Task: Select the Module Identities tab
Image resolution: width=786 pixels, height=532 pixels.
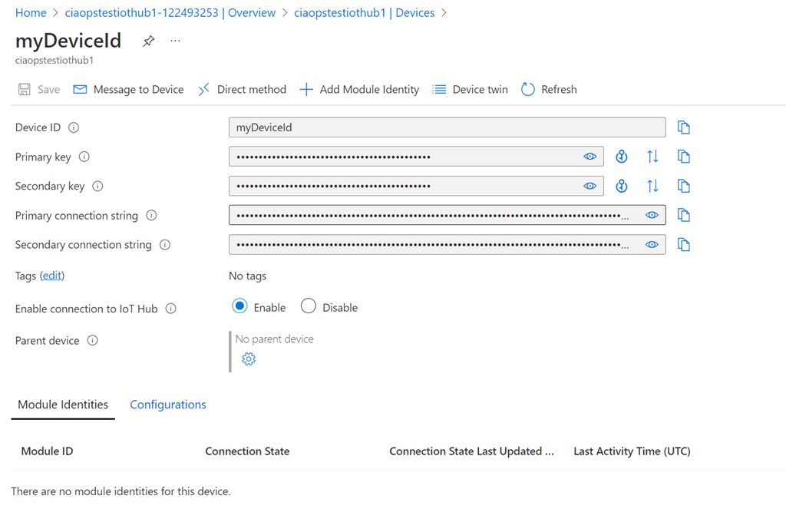Action: 63,405
